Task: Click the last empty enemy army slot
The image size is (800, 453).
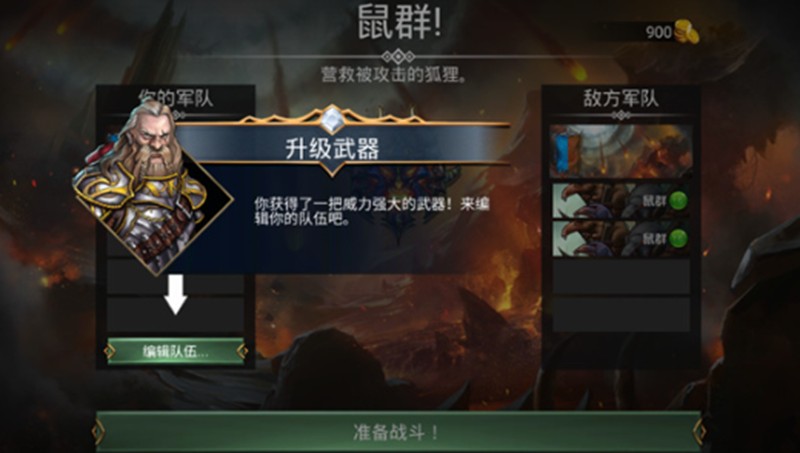Action: click(621, 315)
